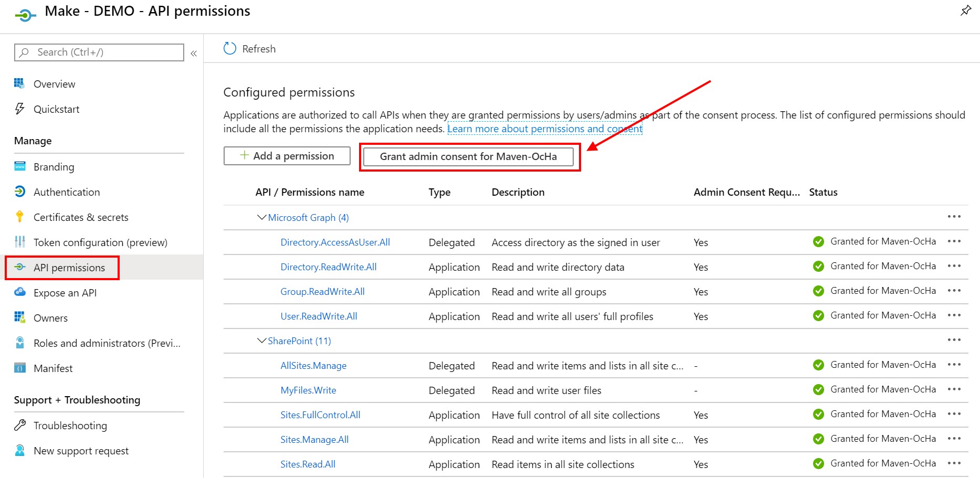Viewport: 980px width, 478px height.
Task: Collapse the SharePoint permissions group
Action: pyautogui.click(x=261, y=341)
